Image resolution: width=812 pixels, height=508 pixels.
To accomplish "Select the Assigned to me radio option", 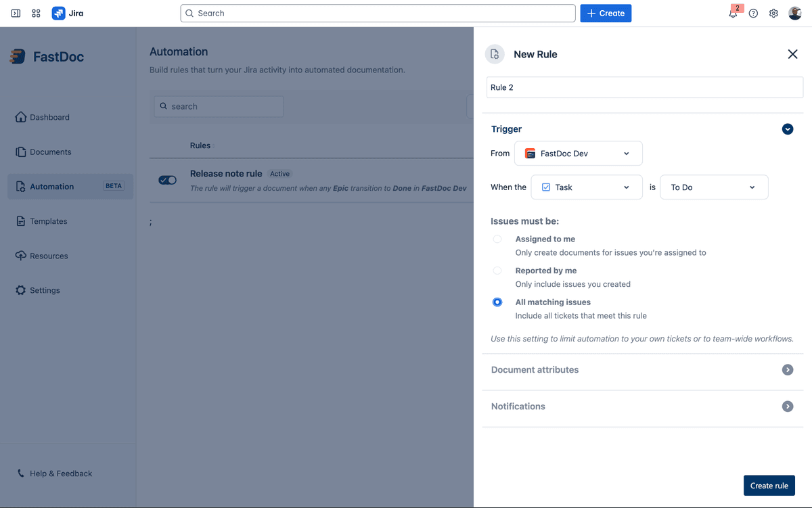I will tap(497, 239).
